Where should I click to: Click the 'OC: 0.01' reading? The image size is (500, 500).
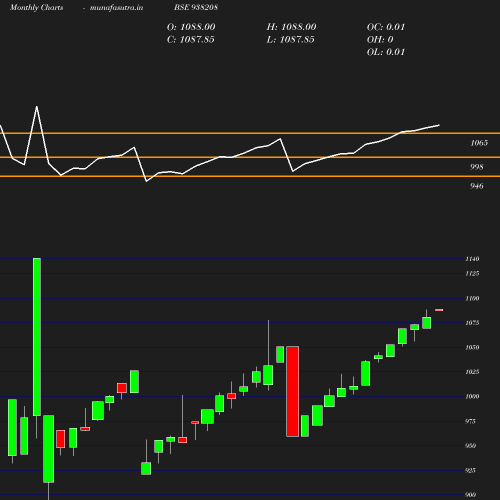pos(386,27)
